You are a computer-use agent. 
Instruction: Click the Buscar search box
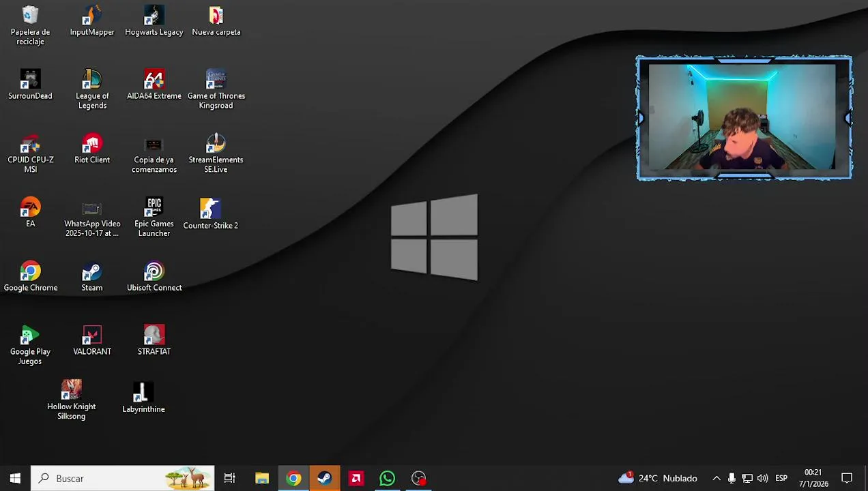pyautogui.click(x=123, y=478)
